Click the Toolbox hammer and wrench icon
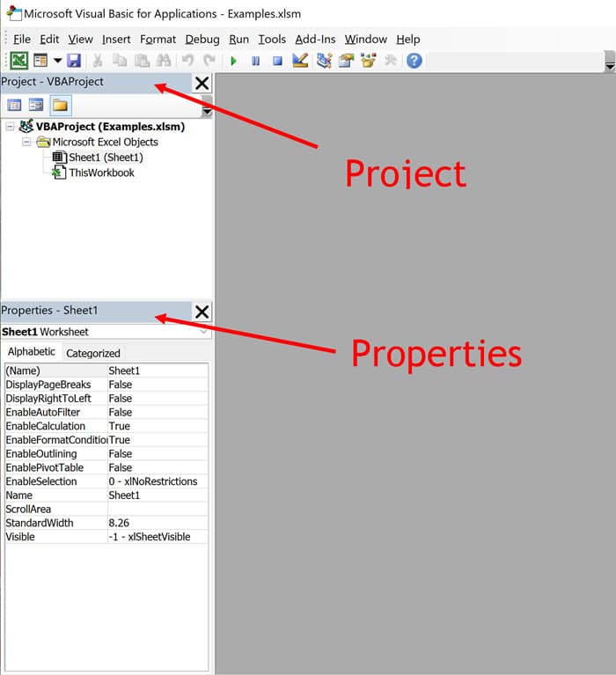616x675 pixels. pos(391,61)
